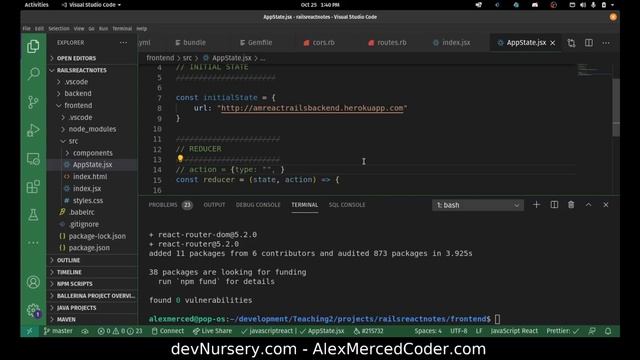The height and width of the screenshot is (360, 640).
Task: Open index.html in the file tree
Action: pos(90,176)
